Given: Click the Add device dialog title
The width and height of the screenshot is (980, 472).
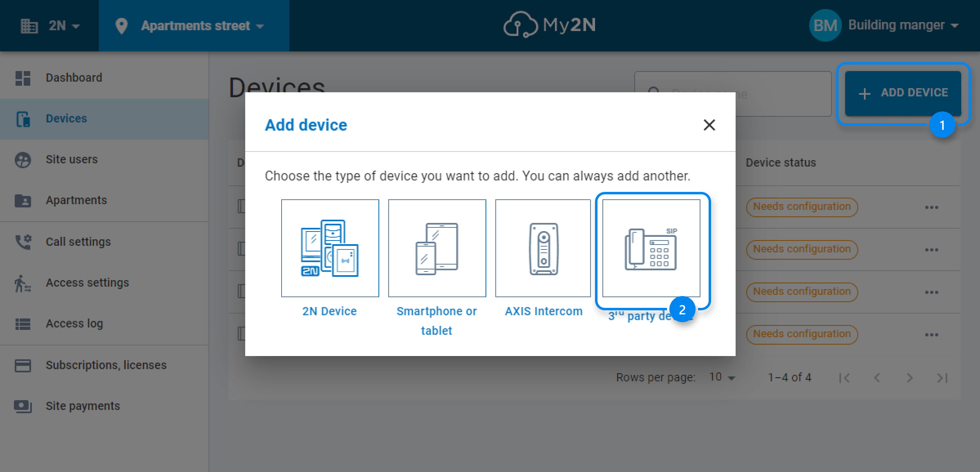Looking at the screenshot, I should pyautogui.click(x=306, y=125).
